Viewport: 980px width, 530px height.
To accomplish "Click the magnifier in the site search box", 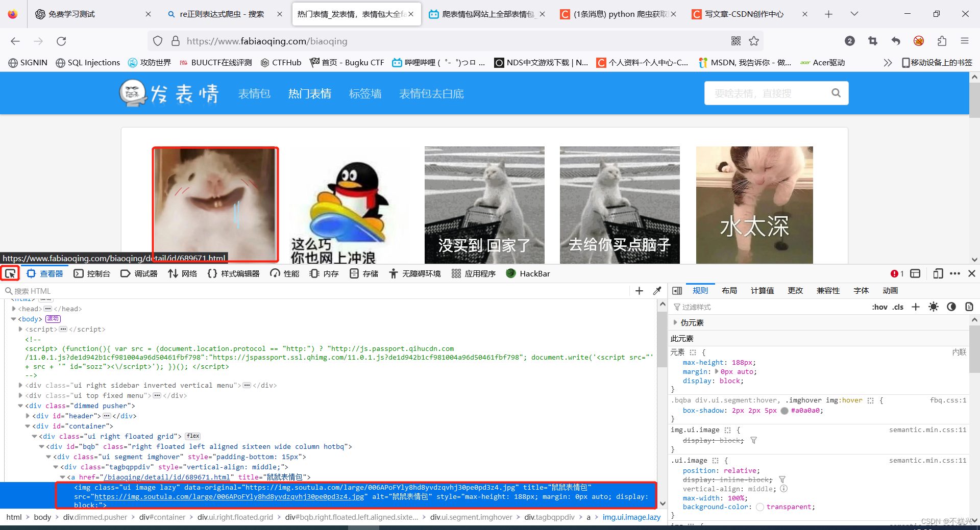I will point(836,93).
